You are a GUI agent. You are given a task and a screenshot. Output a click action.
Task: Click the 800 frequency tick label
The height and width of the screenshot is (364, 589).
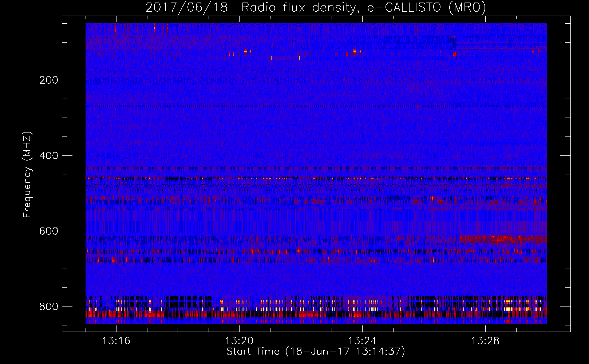[49, 306]
